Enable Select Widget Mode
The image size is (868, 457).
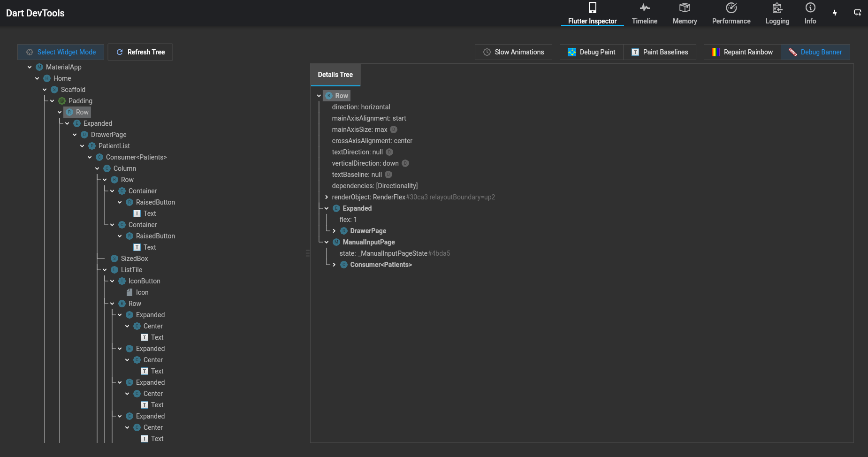click(x=61, y=52)
